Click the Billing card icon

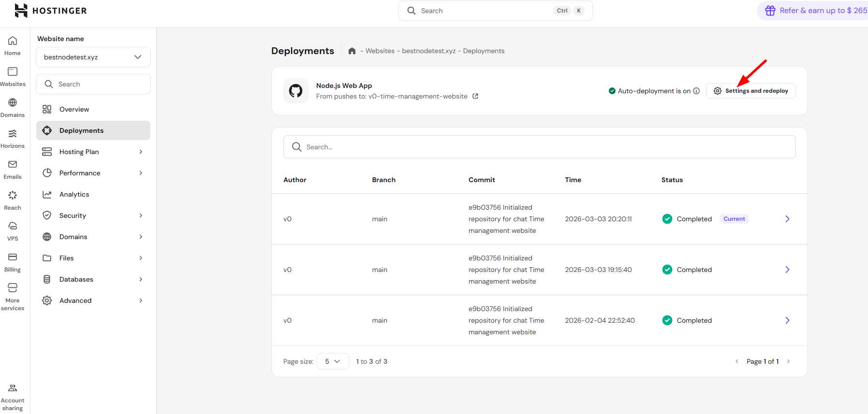(x=13, y=257)
